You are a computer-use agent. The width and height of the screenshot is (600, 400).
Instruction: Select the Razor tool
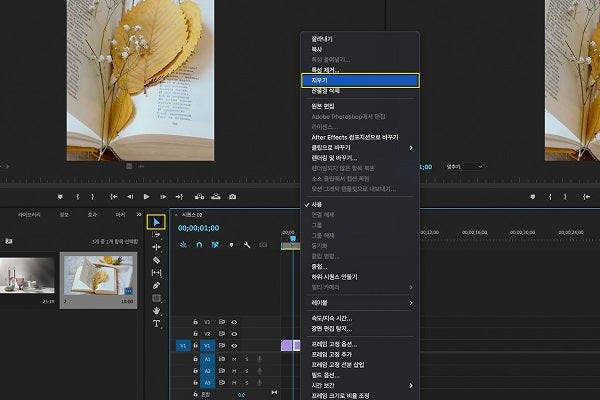156,260
